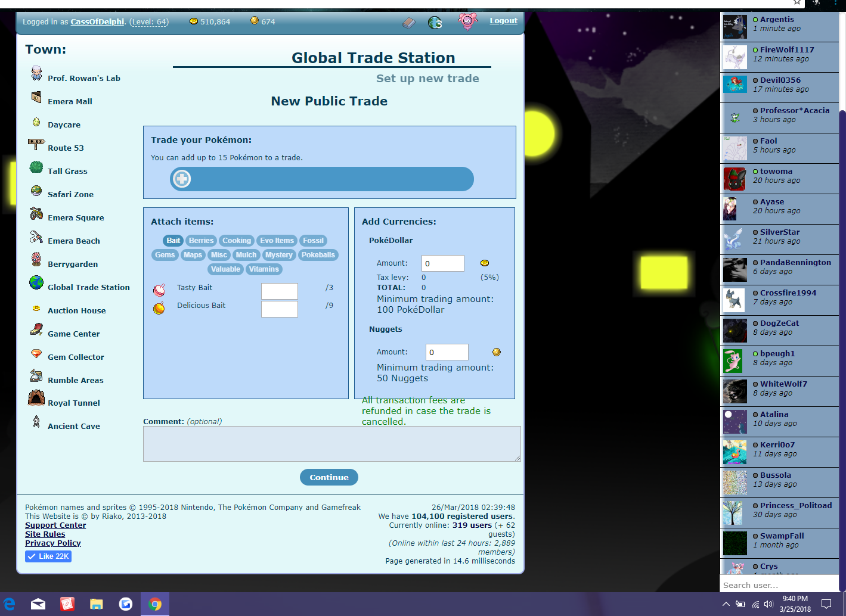Switch to the Misc item tab
This screenshot has height=616, width=846.
[219, 255]
